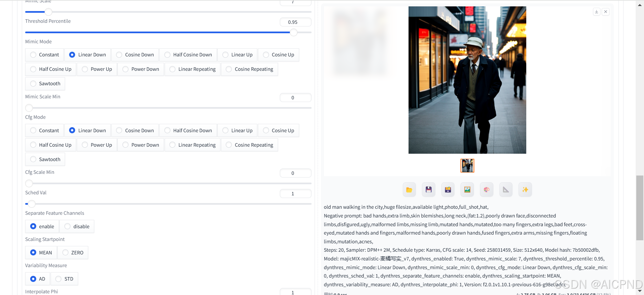Click the Interpolate Phi number field

(x=296, y=292)
